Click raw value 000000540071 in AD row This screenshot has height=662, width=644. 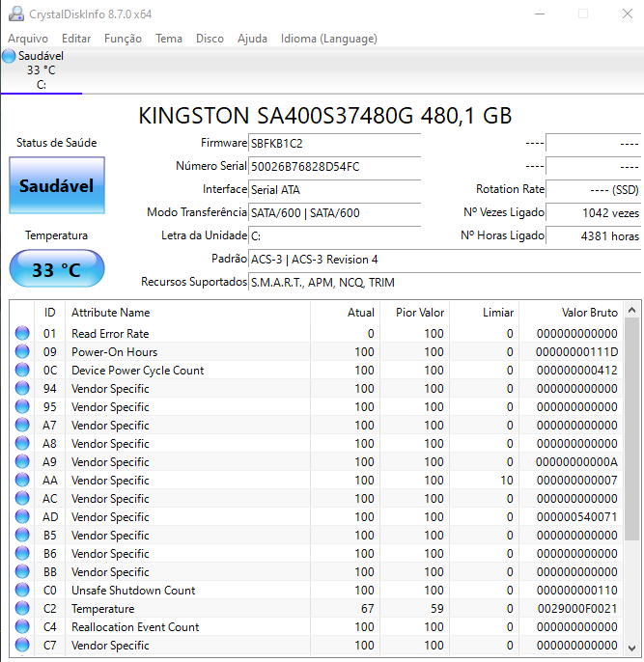point(576,517)
